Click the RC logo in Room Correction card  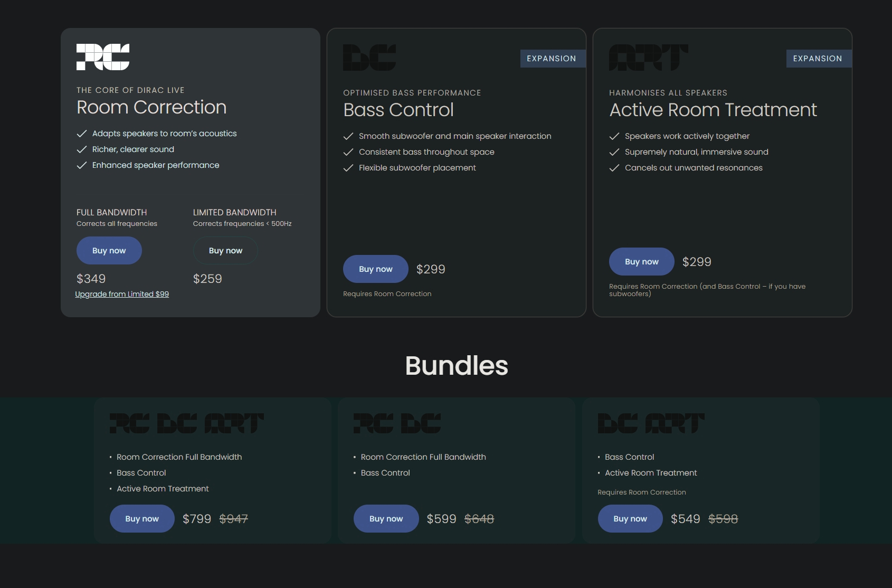[x=103, y=57]
